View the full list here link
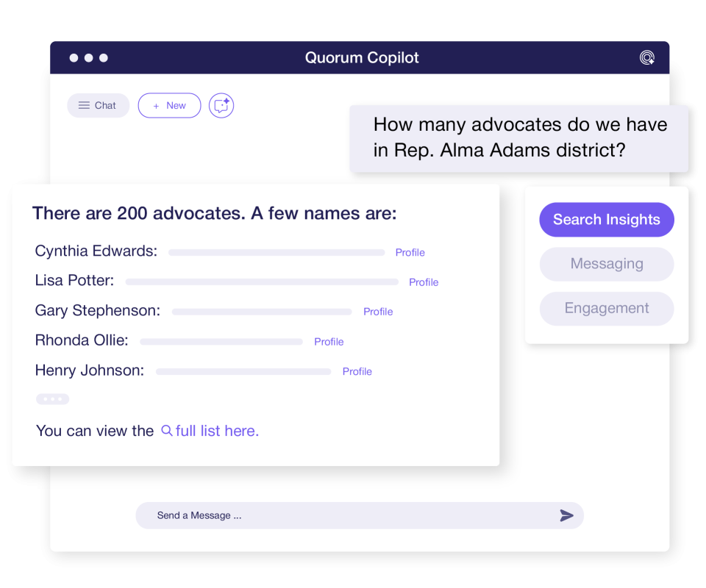 [x=216, y=431]
